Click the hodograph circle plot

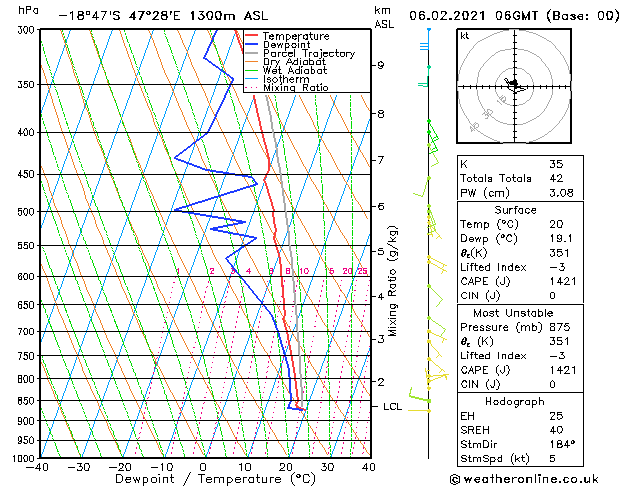[516, 87]
